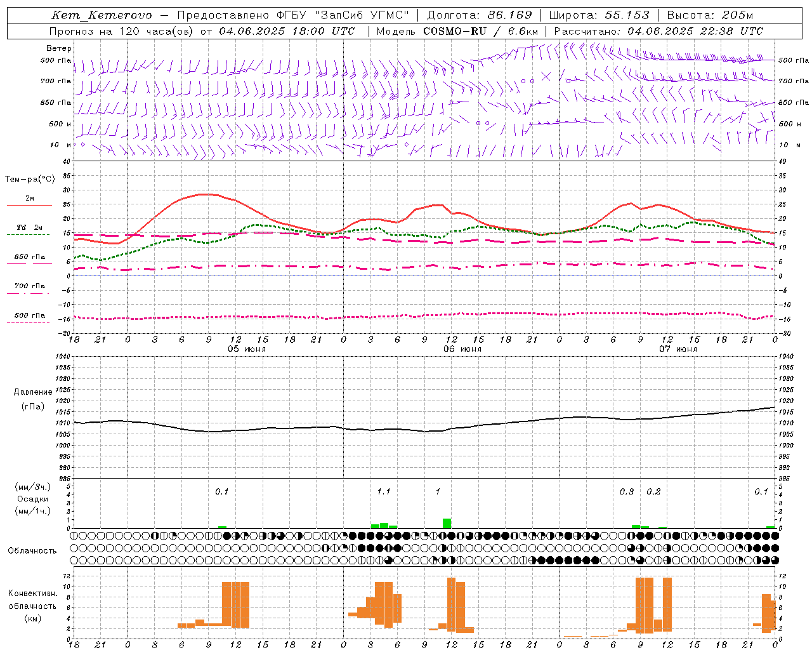Image resolution: width=812 pixels, height=650 pixels.
Task: Click the '10 м' wind level label on left
Action: coord(60,145)
